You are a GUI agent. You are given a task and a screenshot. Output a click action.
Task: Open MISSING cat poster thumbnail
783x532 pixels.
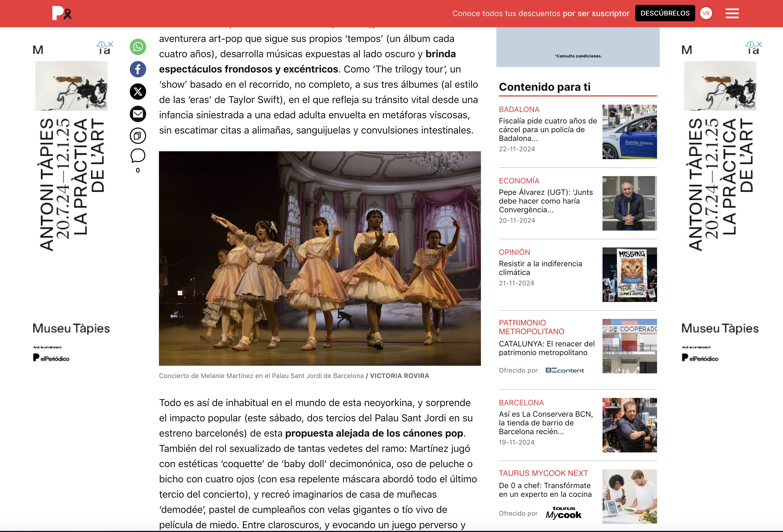pyautogui.click(x=629, y=274)
